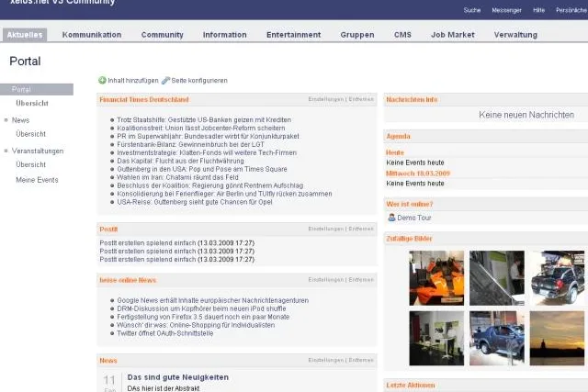This screenshot has height=392, width=588.
Task: Click the green plus Inhalt hinzufügen icon
Action: tap(102, 80)
